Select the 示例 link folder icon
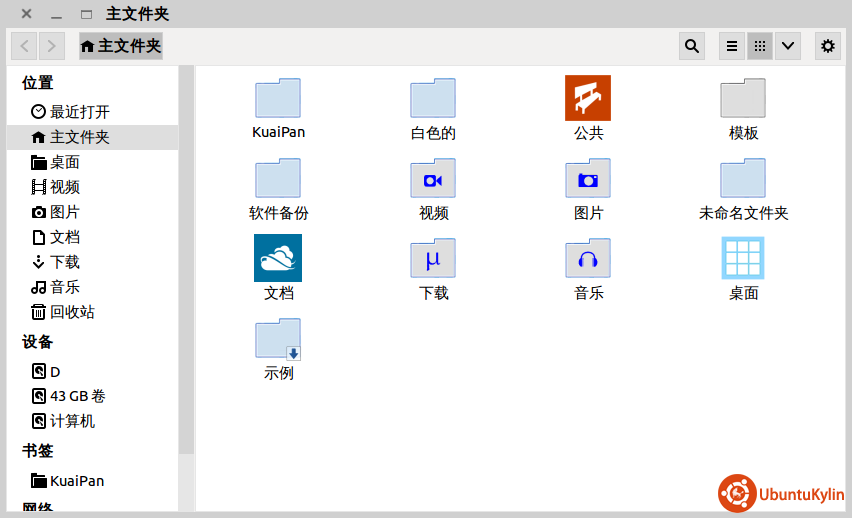This screenshot has width=852, height=518. 278,339
